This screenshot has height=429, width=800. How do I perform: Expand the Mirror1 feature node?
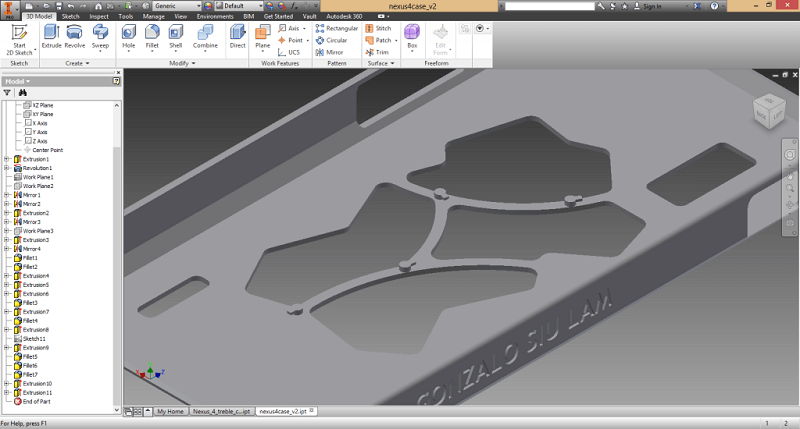[7, 195]
